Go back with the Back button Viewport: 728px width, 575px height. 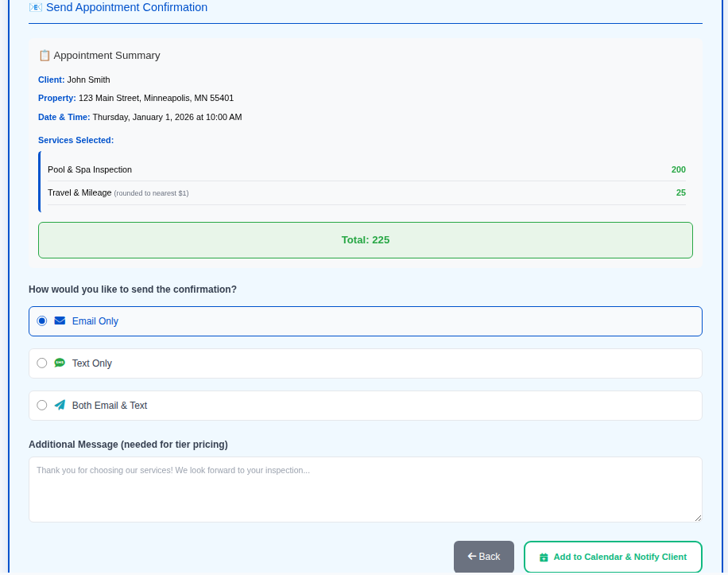[x=483, y=557]
